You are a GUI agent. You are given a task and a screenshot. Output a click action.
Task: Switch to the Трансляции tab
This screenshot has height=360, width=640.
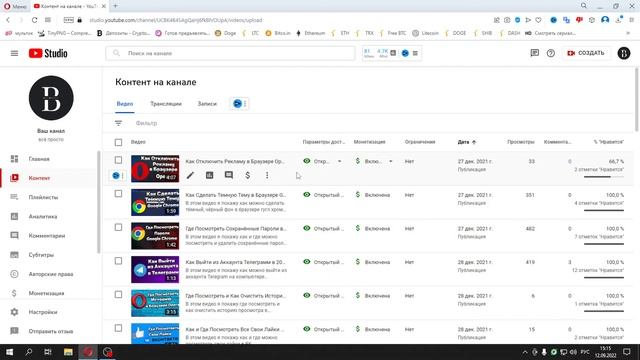(x=166, y=104)
